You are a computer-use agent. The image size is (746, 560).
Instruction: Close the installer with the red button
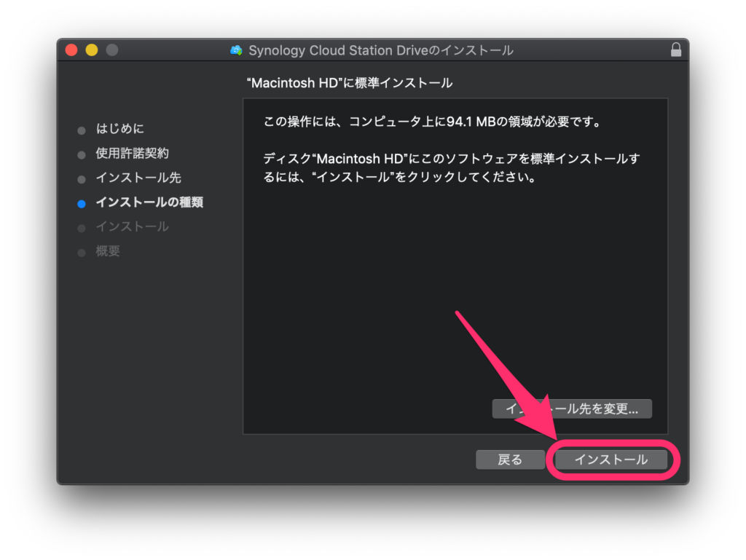pos(71,50)
